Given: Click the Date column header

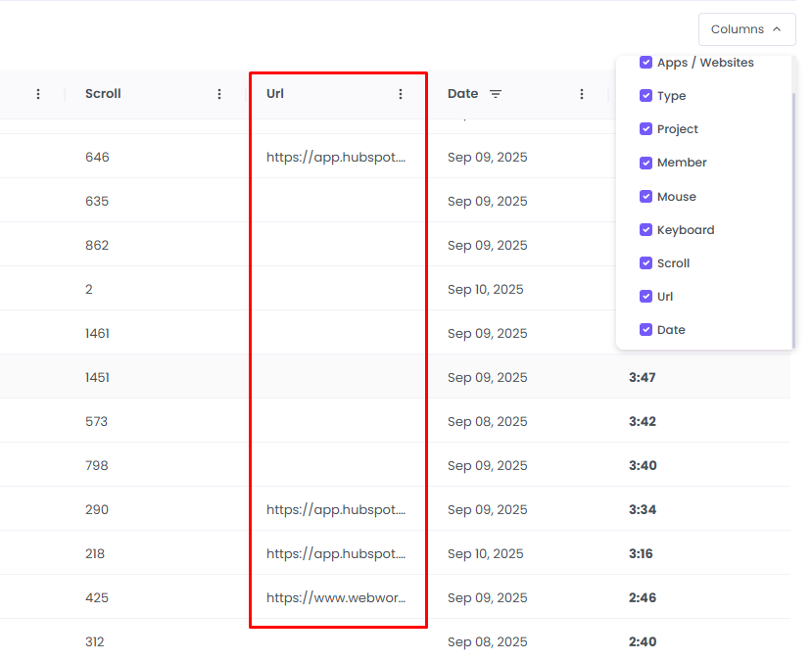Looking at the screenshot, I should 461,93.
